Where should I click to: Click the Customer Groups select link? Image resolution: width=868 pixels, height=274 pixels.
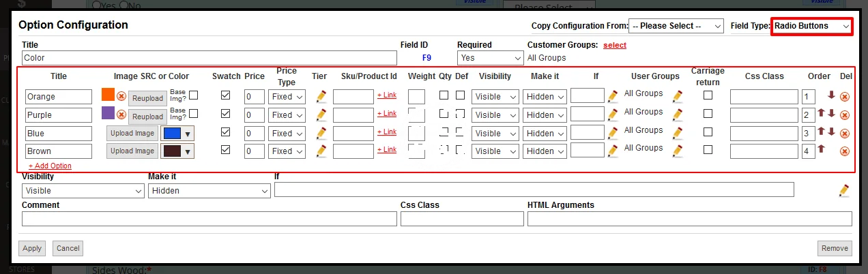pos(614,45)
